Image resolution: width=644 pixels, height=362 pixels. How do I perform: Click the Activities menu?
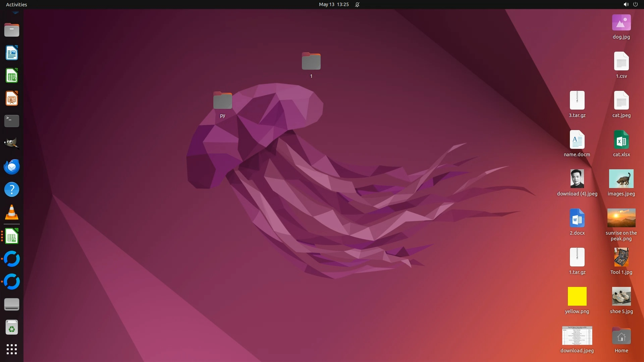coord(16,4)
